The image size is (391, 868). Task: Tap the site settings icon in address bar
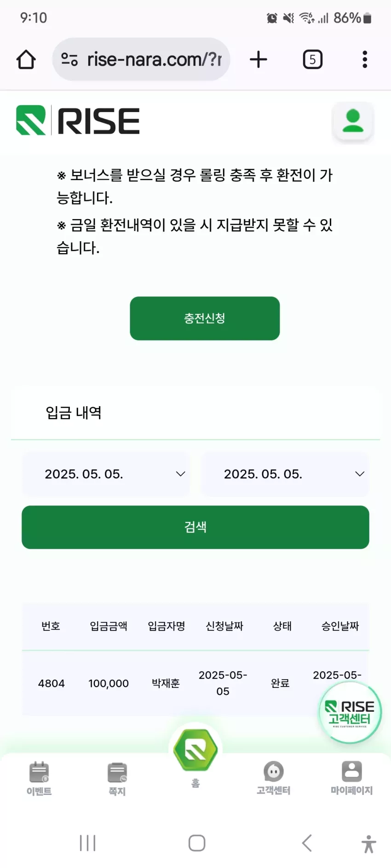tap(69, 59)
